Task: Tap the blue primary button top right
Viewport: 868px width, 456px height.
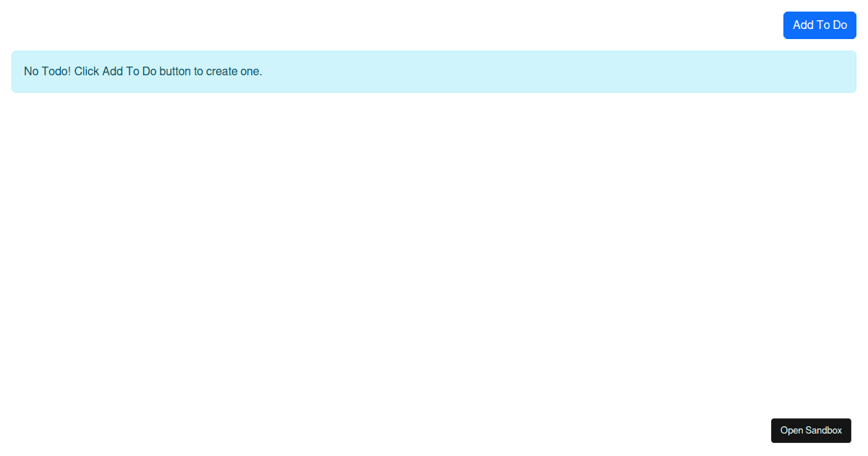Action: (820, 25)
